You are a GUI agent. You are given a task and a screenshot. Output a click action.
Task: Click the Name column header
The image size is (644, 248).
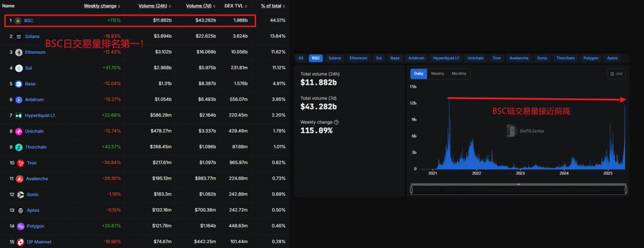tap(9, 6)
